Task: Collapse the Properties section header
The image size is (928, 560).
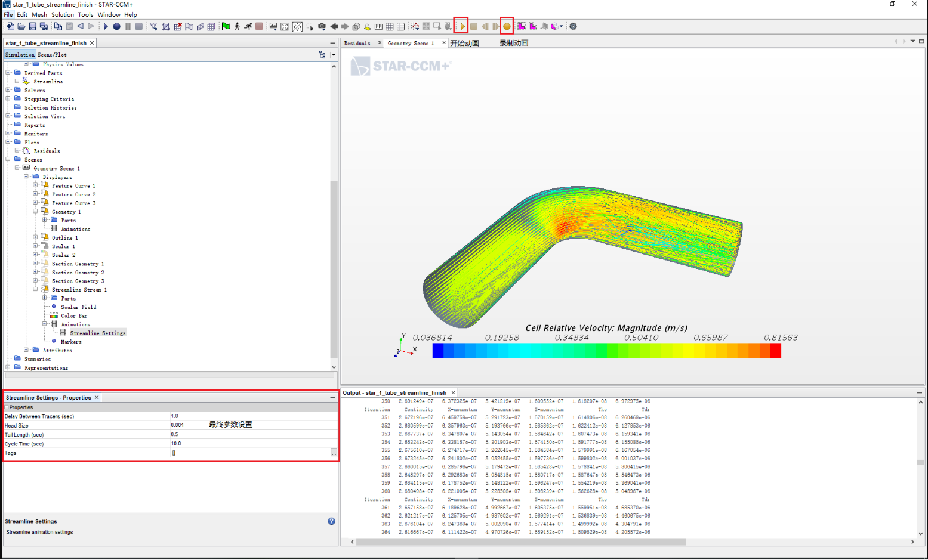Action: coord(7,407)
